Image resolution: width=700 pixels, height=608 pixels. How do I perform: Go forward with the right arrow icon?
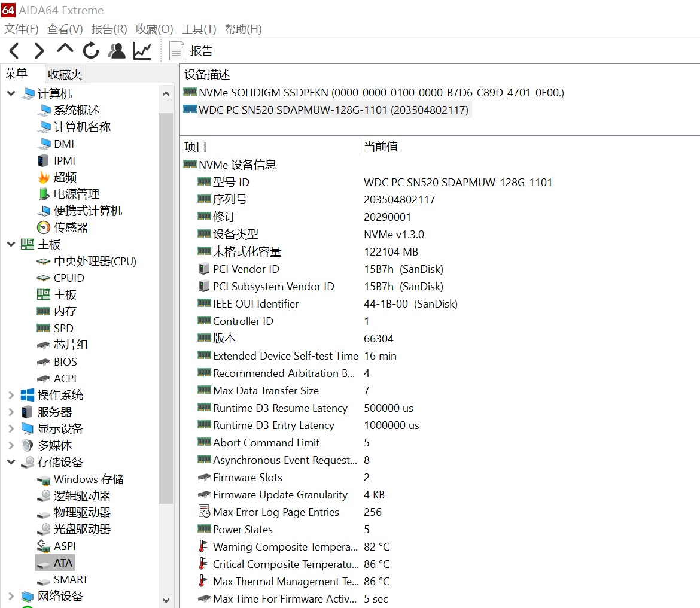click(x=39, y=51)
